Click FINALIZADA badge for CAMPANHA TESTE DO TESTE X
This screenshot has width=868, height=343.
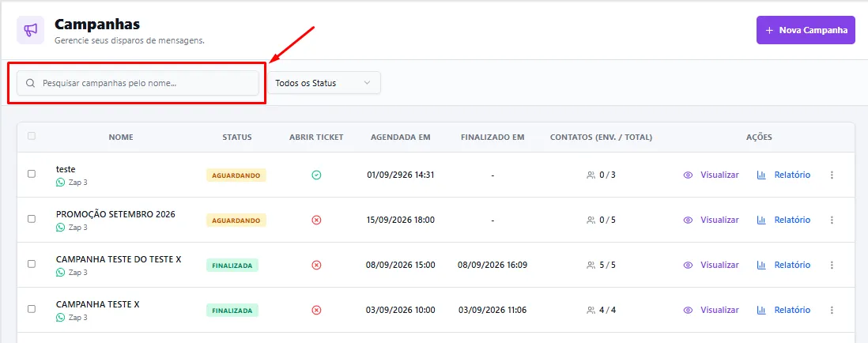click(232, 266)
